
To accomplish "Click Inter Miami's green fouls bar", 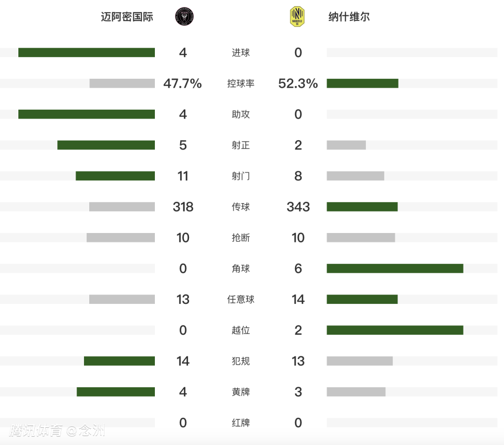I will click(x=119, y=361).
